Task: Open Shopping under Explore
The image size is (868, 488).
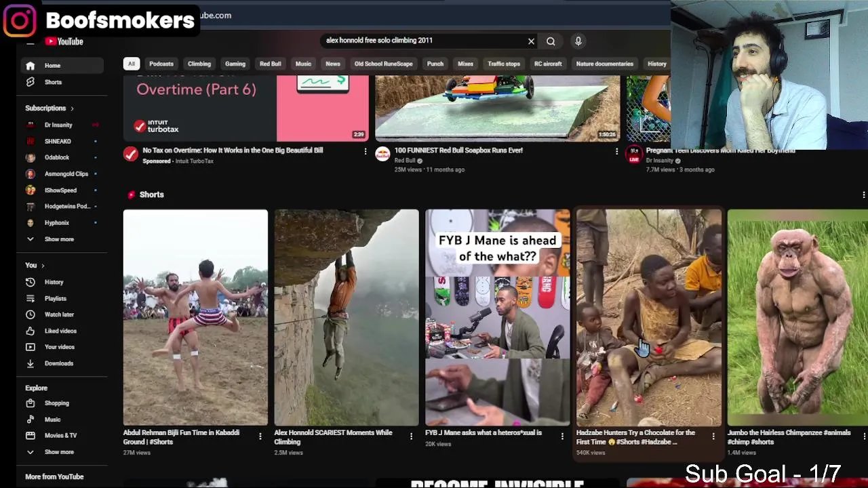Action: (x=62, y=403)
